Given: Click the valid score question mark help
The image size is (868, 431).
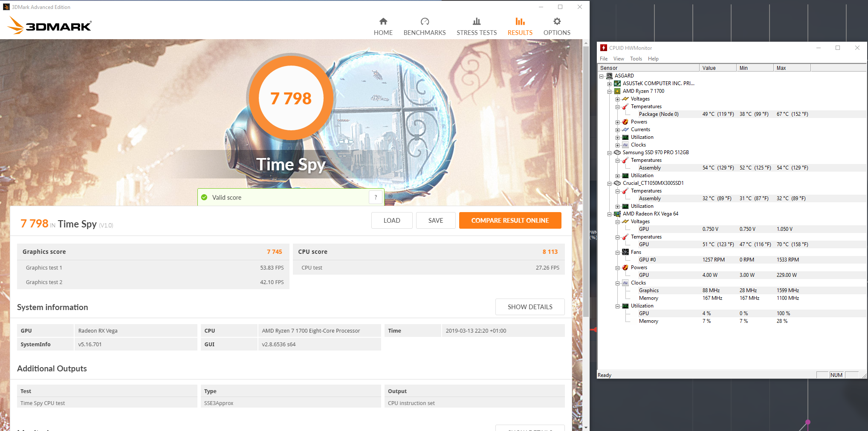Looking at the screenshot, I should pyautogui.click(x=376, y=197).
